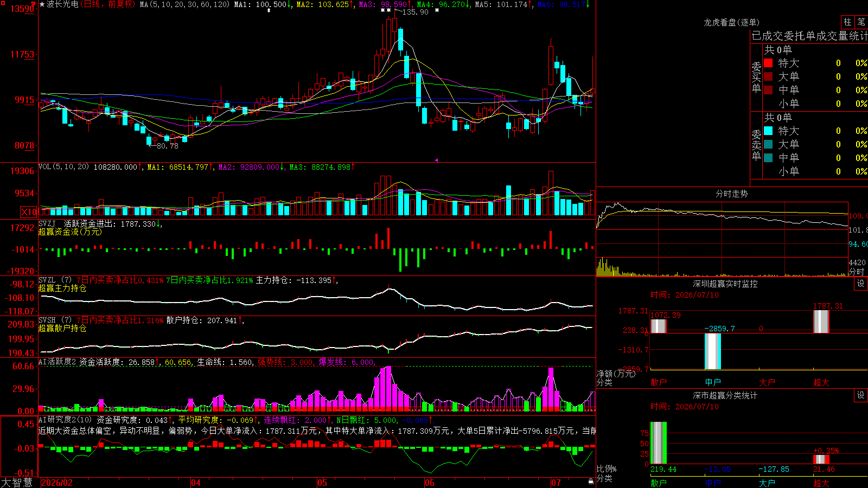The image size is (868, 488).
Task: Click the green 散户 bar in 深市超赢分类统计
Action: 659,442
